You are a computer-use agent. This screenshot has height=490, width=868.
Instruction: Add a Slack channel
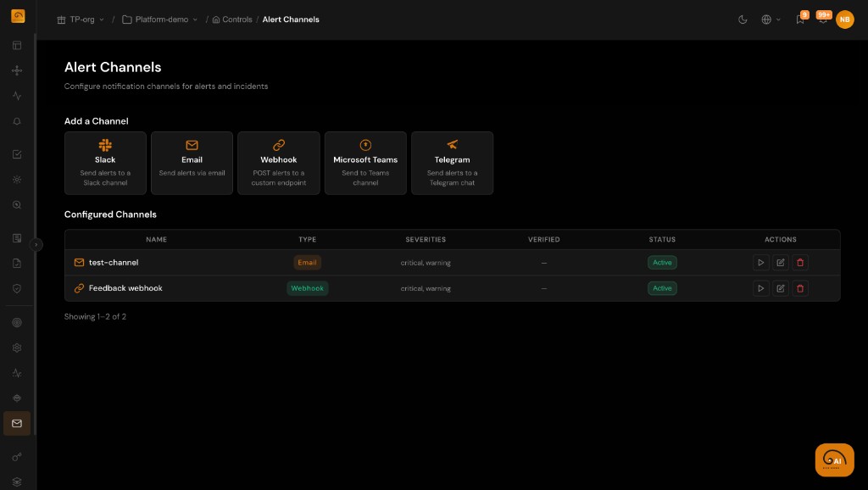tap(105, 163)
